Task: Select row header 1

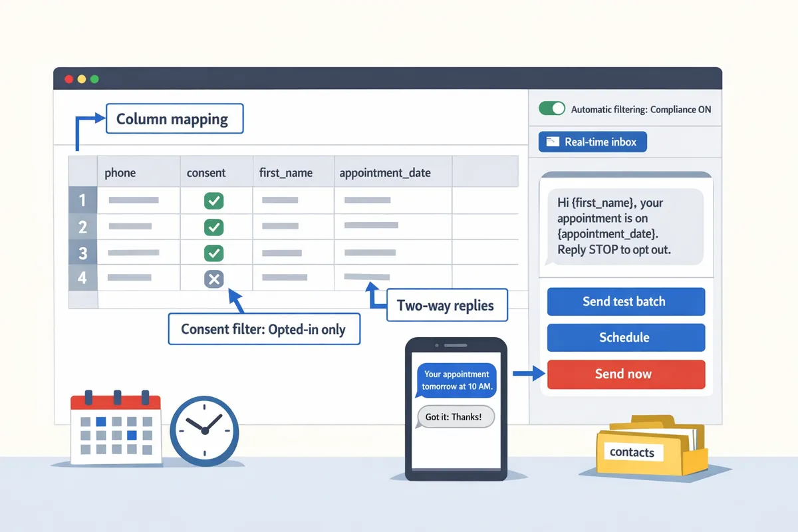Action: click(83, 200)
